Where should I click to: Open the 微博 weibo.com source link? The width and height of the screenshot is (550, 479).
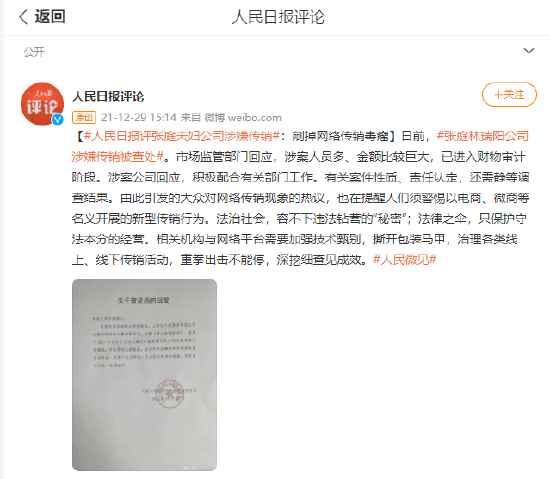tap(243, 117)
